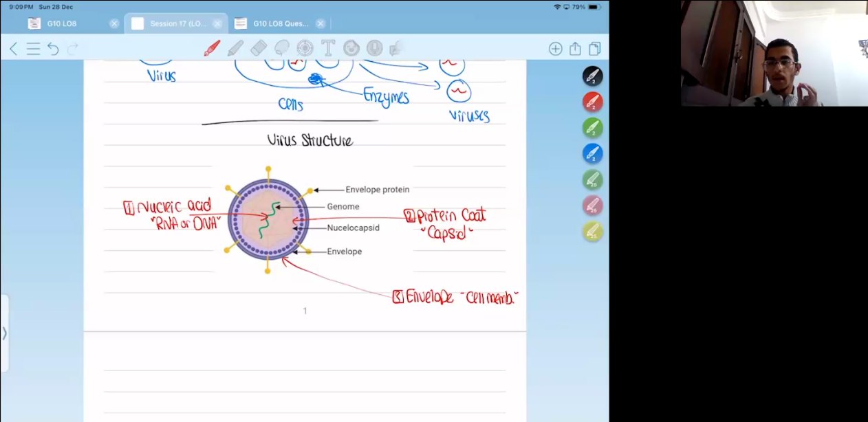Choose the yellow highlighter preset
The width and height of the screenshot is (868, 422).
(x=592, y=232)
